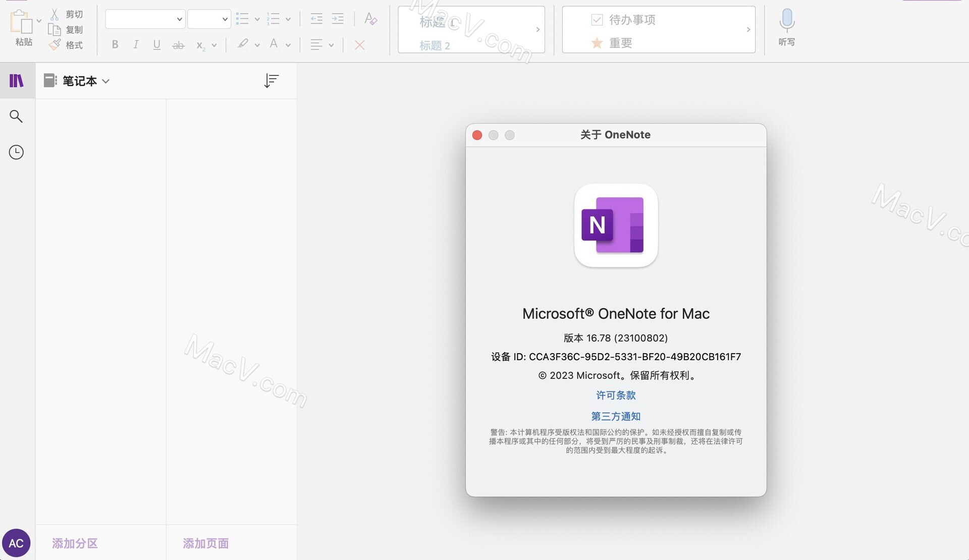This screenshot has width=969, height=560.
Task: Click the paragraph alignment icon
Action: point(316,45)
